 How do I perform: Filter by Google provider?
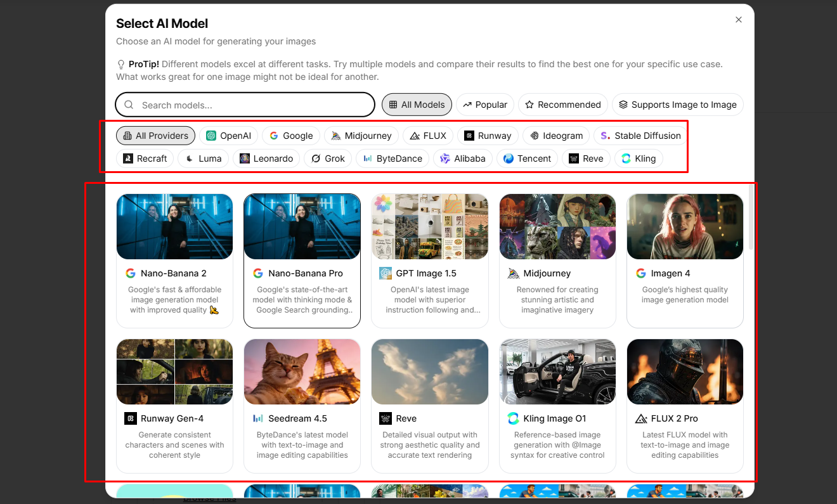tap(291, 136)
